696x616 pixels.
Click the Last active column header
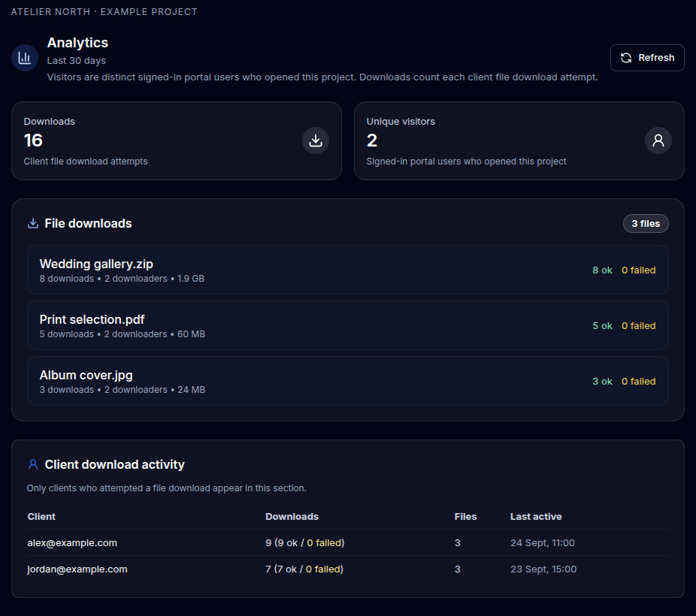pos(536,517)
